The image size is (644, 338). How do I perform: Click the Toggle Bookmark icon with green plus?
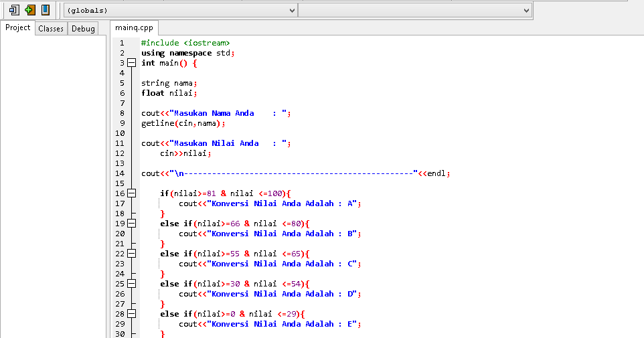pos(30,10)
